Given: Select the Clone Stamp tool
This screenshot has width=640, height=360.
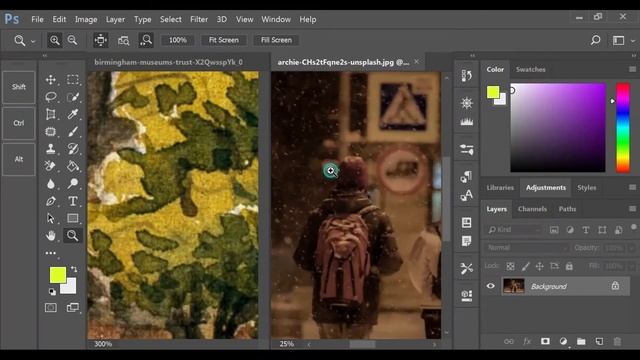Looking at the screenshot, I should (51, 149).
